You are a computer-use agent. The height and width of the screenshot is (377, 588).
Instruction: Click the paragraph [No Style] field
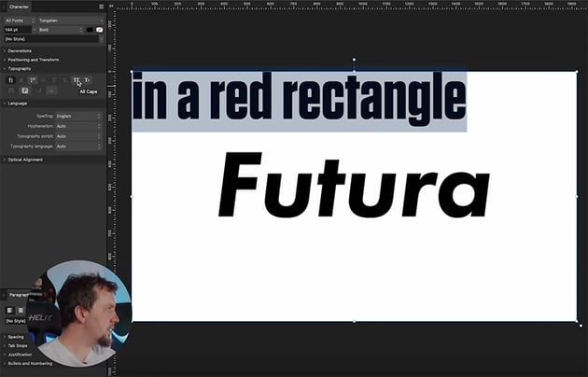tap(16, 321)
